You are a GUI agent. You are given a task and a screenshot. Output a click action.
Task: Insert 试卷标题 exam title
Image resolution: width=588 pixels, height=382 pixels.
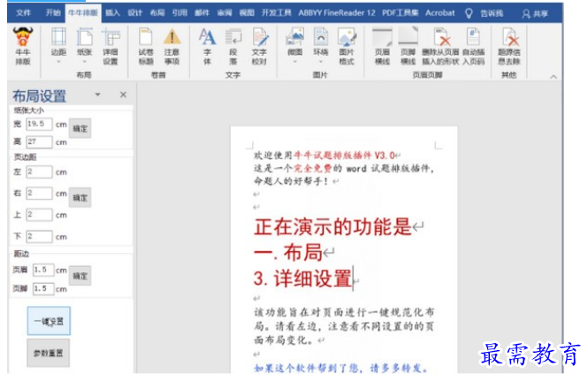(x=146, y=47)
